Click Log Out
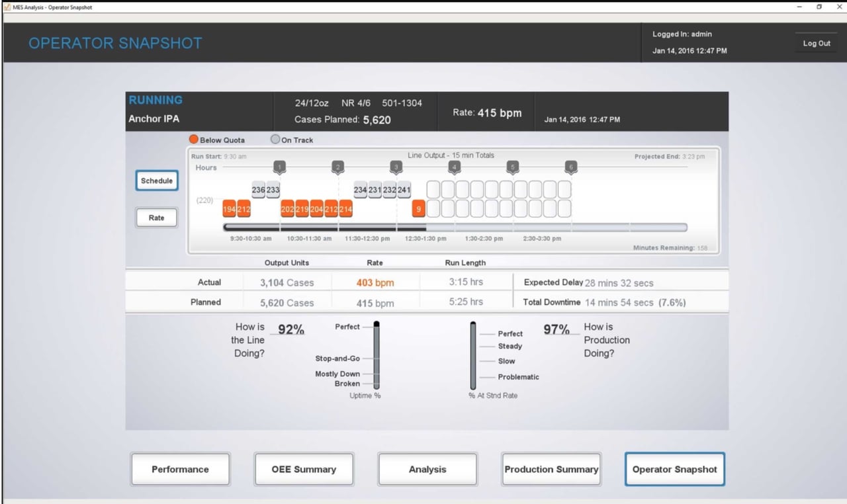 [x=816, y=42]
